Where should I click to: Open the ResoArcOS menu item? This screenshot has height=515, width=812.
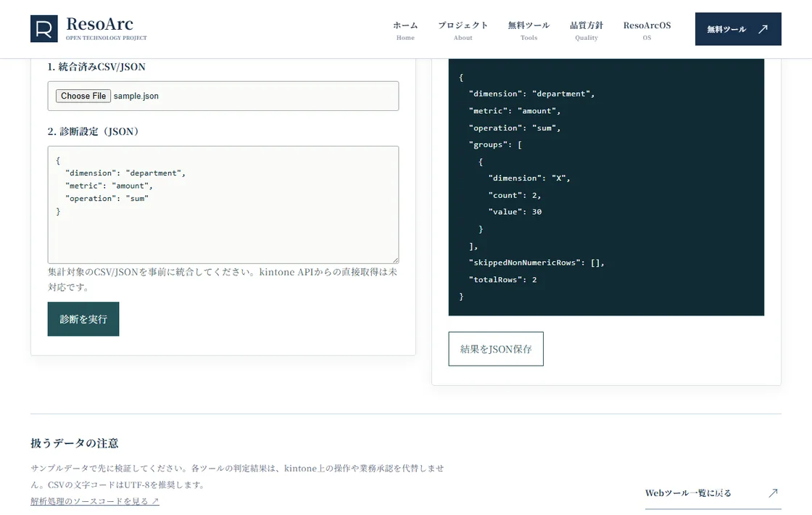pyautogui.click(x=647, y=30)
